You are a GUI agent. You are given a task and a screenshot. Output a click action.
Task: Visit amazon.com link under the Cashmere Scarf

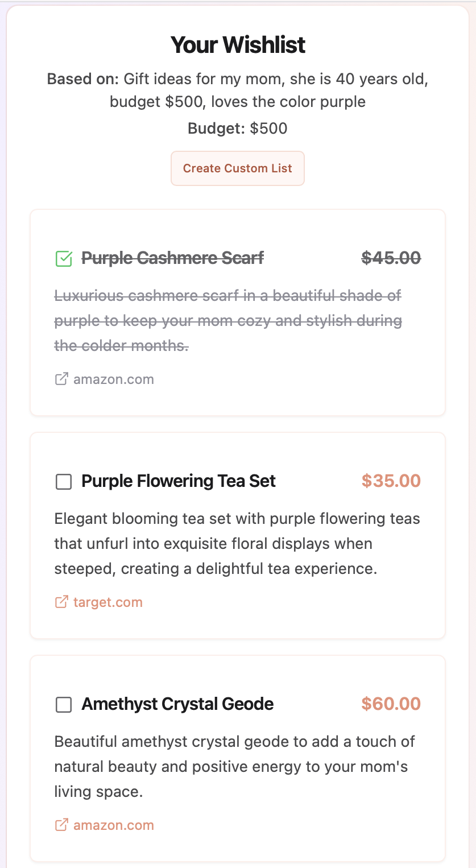[x=113, y=379]
